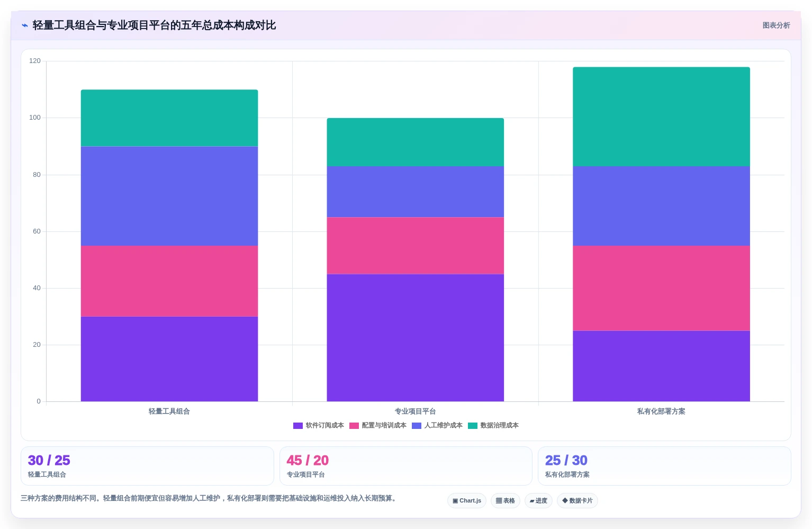Open the 45 / 20 专业项目平台 card

pos(406,466)
